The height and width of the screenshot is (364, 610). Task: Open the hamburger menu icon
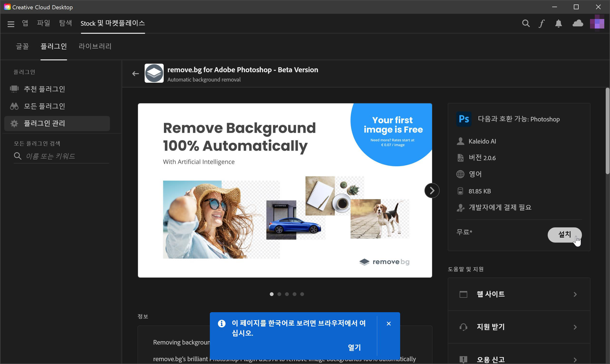(11, 24)
